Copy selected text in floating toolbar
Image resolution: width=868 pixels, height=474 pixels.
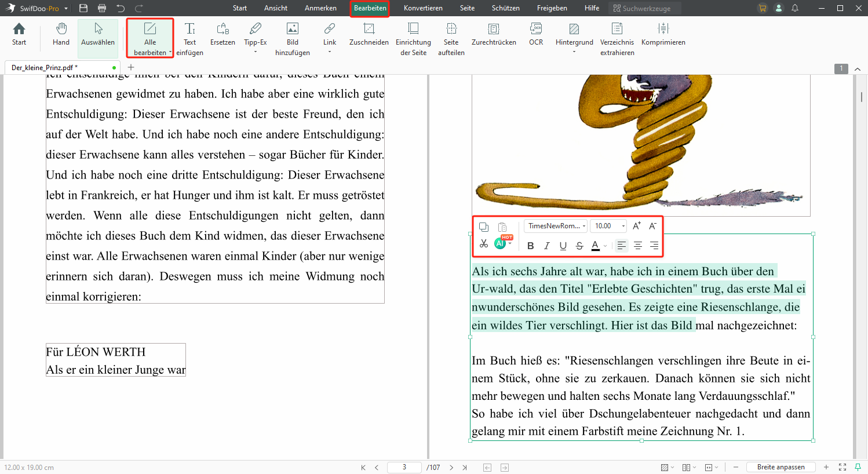coord(484,227)
